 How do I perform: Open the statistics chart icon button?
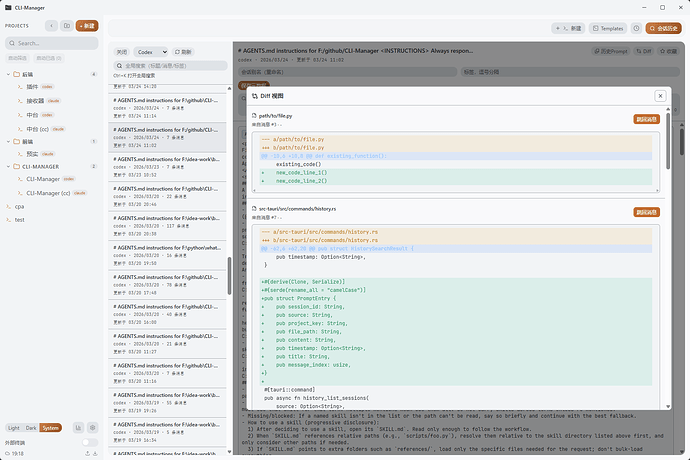pos(78,427)
